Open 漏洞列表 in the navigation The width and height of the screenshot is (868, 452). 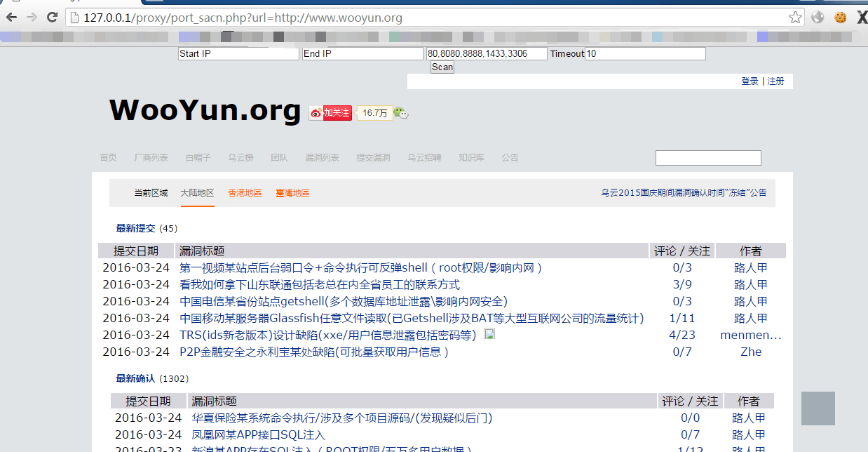(322, 158)
